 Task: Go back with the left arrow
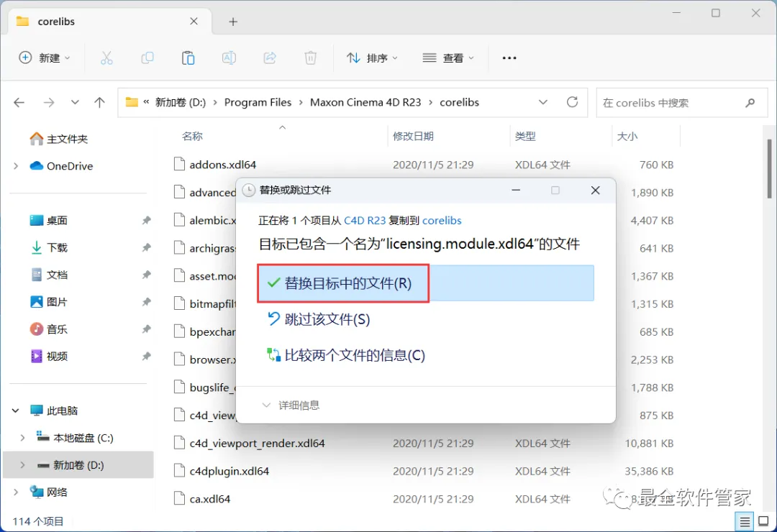click(19, 103)
